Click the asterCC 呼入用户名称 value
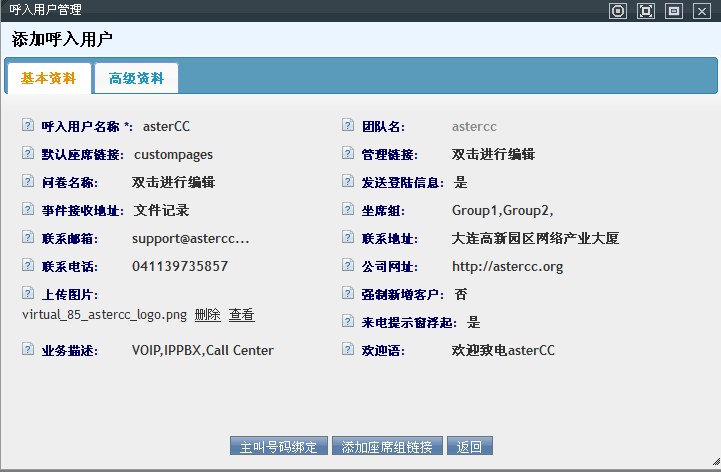This screenshot has width=721, height=472. tap(166, 126)
